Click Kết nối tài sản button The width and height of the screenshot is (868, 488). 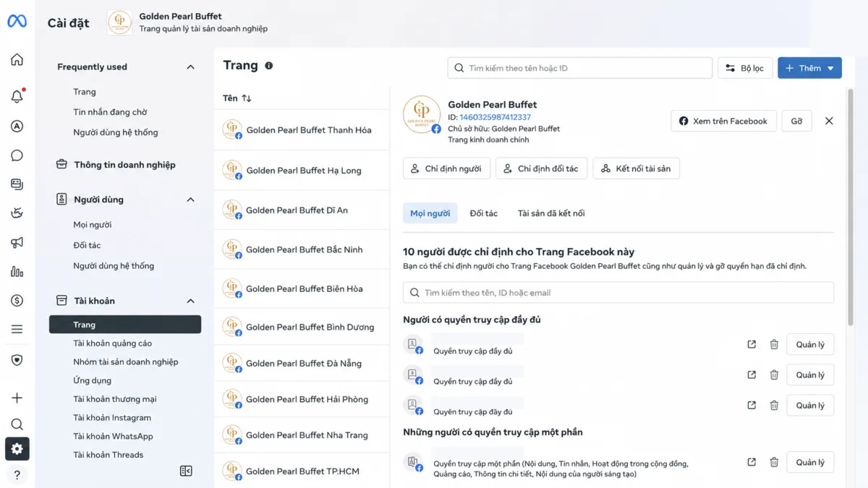coord(636,168)
